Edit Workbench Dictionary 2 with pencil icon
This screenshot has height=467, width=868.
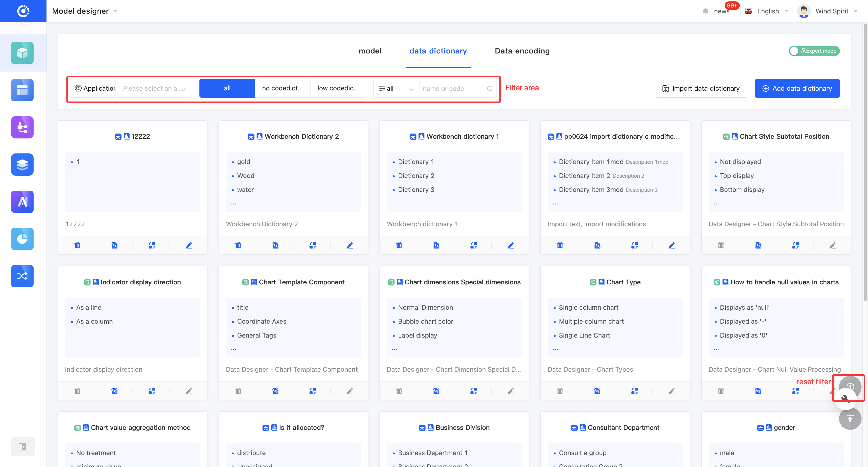pyautogui.click(x=350, y=245)
